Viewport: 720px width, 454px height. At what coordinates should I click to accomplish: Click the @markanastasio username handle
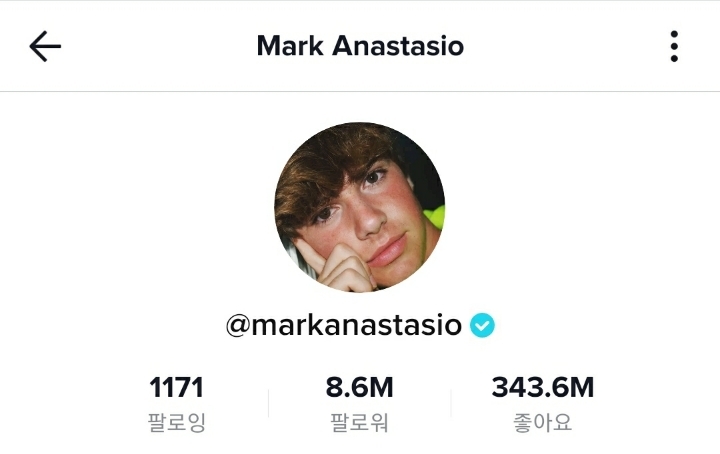[344, 325]
